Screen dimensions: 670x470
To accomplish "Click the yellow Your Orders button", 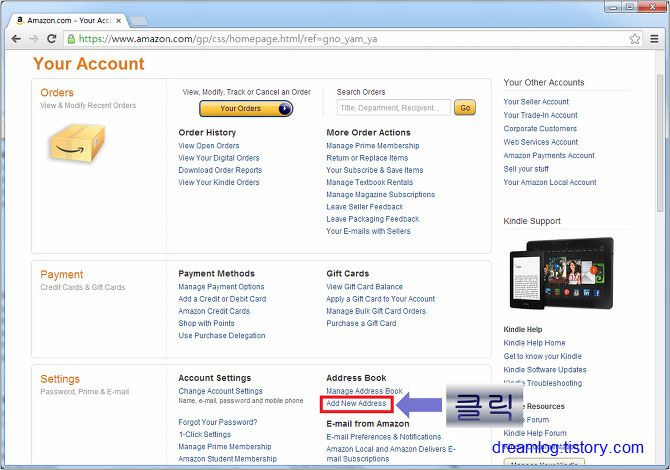I will [x=246, y=109].
